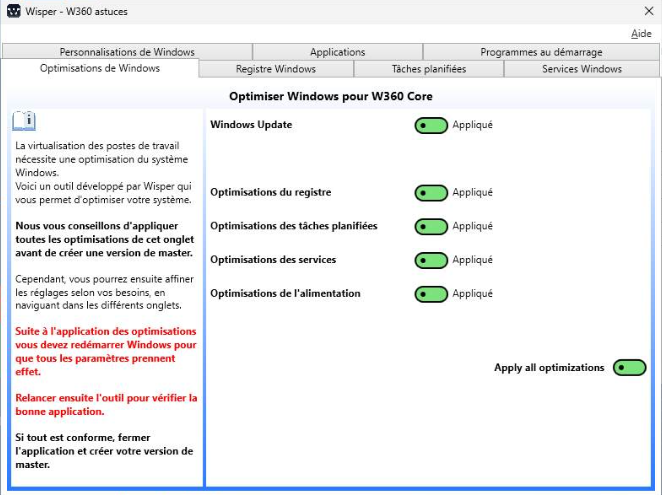Click Appliqué status next to Windows Update
Screen dimensions: 662x495
472,125
